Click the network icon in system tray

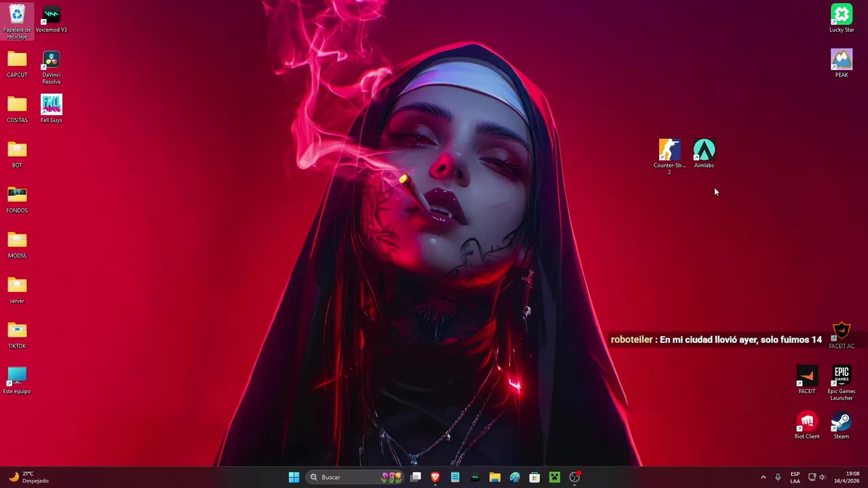[812, 477]
